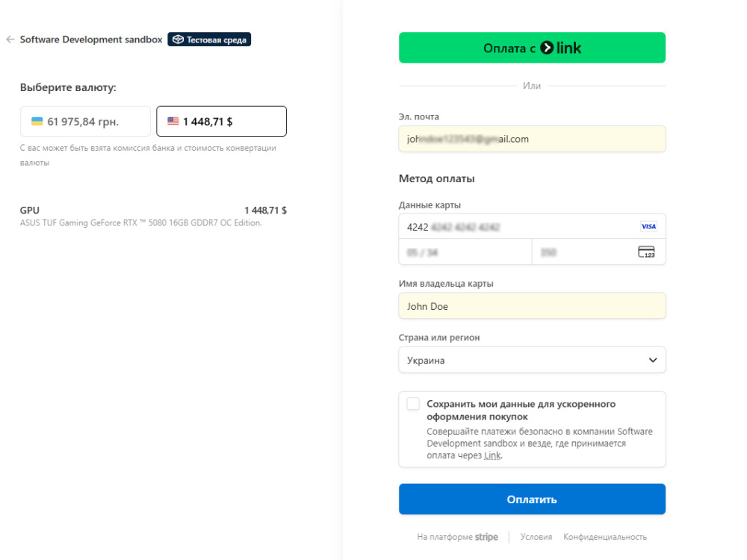The width and height of the screenshot is (747, 560).
Task: Focus the email address field
Action: coord(532,139)
